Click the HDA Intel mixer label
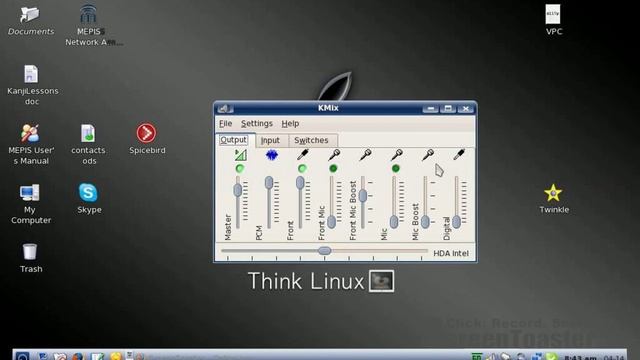Image resolution: width=640 pixels, height=360 pixels. (x=451, y=253)
